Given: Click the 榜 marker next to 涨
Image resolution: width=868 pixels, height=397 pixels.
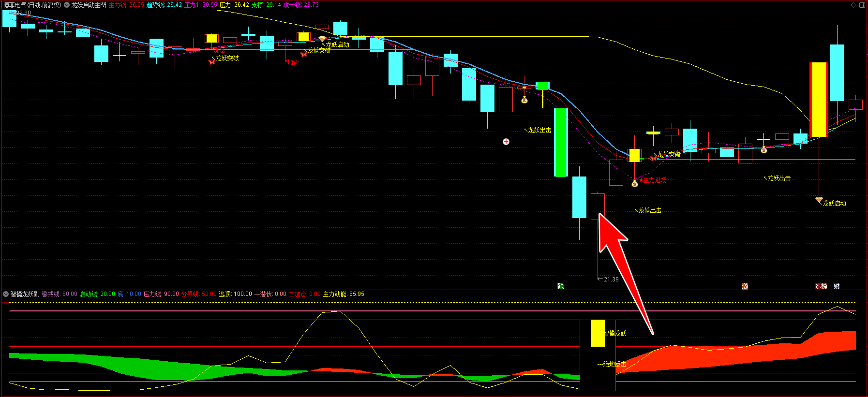Looking at the screenshot, I should 824,286.
